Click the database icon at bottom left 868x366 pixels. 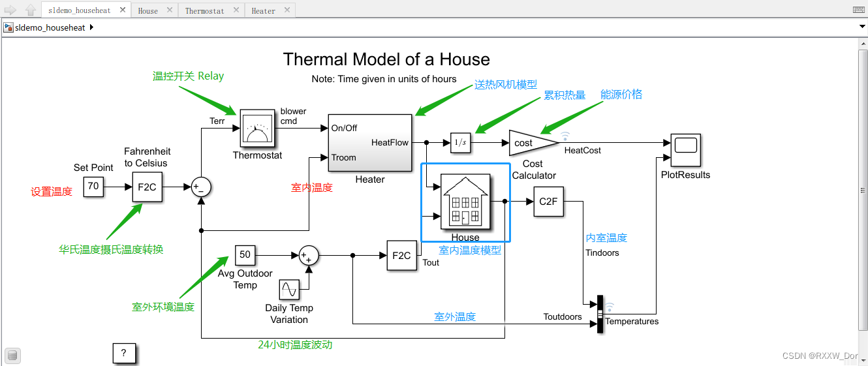[12, 355]
